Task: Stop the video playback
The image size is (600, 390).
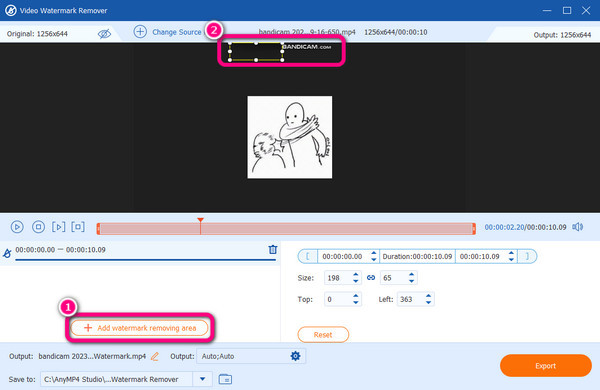Action: tap(38, 227)
